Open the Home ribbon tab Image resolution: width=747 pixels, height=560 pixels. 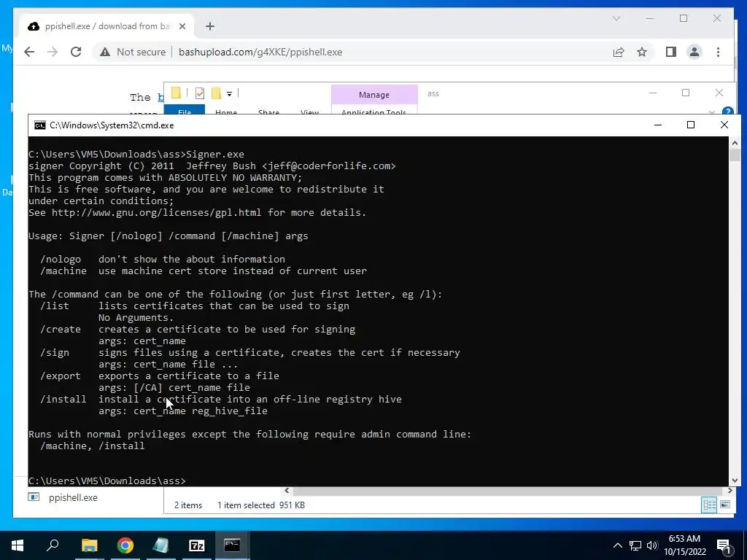(226, 112)
